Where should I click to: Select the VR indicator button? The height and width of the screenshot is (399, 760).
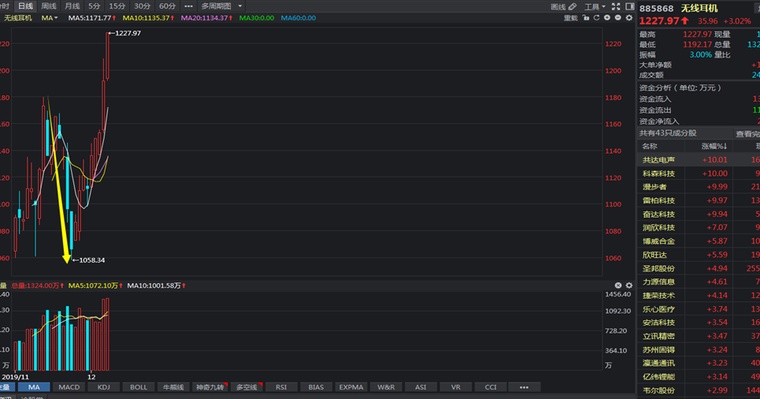tap(456, 387)
